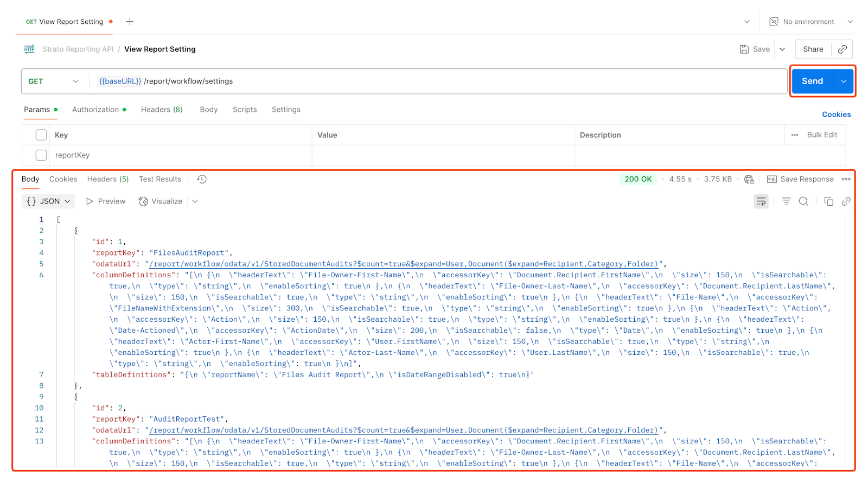This screenshot has height=483, width=868.
Task: Check the select-all params header checkbox
Action: (41, 135)
